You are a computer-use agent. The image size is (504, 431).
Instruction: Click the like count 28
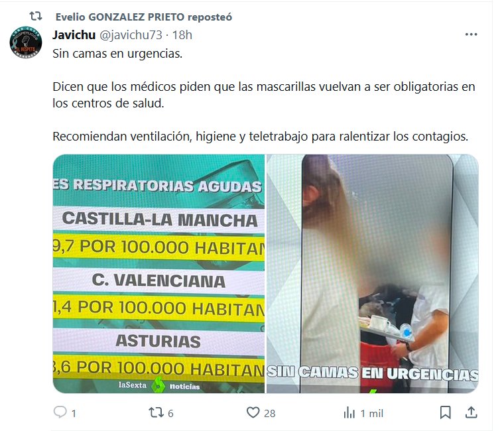pyautogui.click(x=269, y=413)
